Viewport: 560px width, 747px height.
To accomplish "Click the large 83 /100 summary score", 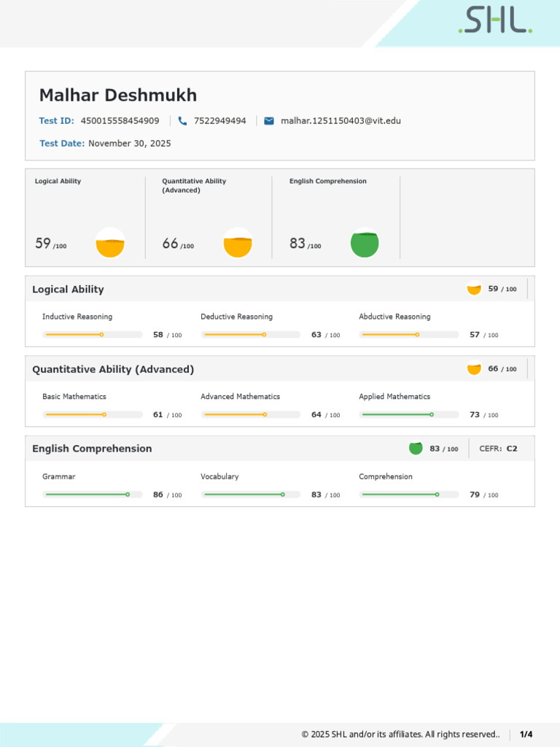I will (x=306, y=244).
